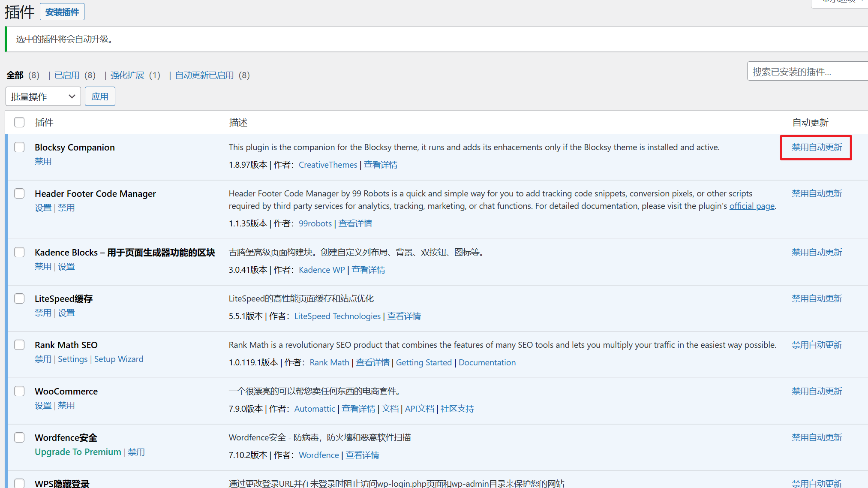View details for WooCommerce

(358, 409)
